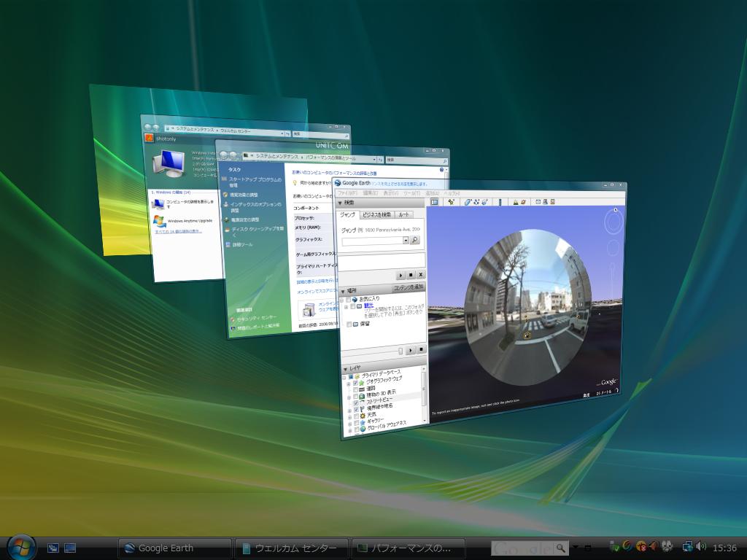Open the 表示 menu in Google Earth
This screenshot has height=560, width=747.
click(391, 193)
